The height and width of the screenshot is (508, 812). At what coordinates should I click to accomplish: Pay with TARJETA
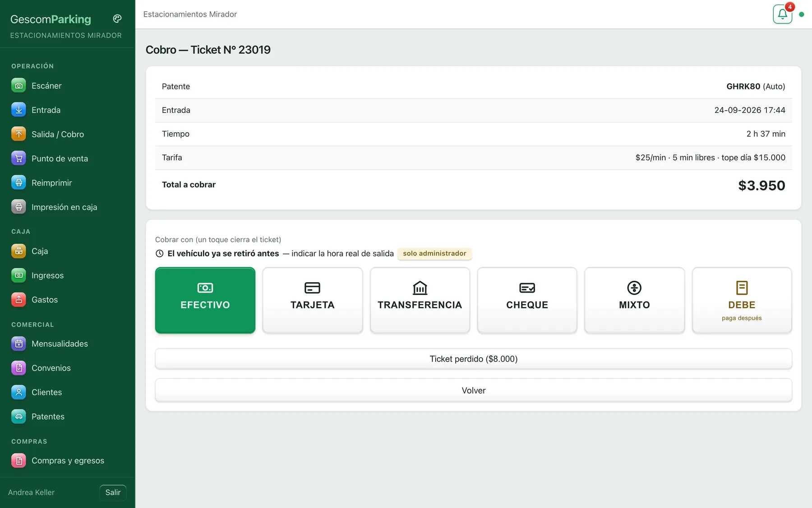click(x=313, y=300)
